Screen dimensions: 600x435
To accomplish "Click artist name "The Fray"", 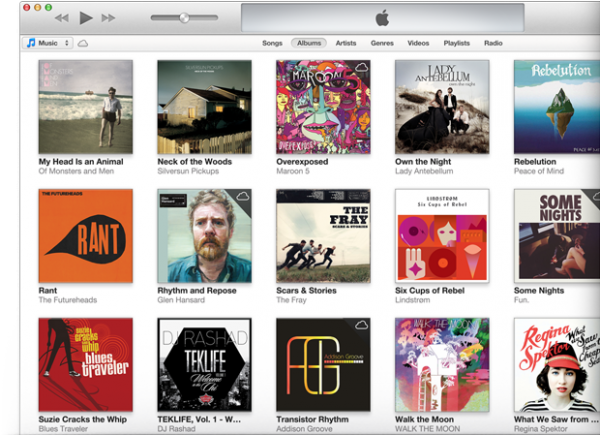I will (291, 300).
